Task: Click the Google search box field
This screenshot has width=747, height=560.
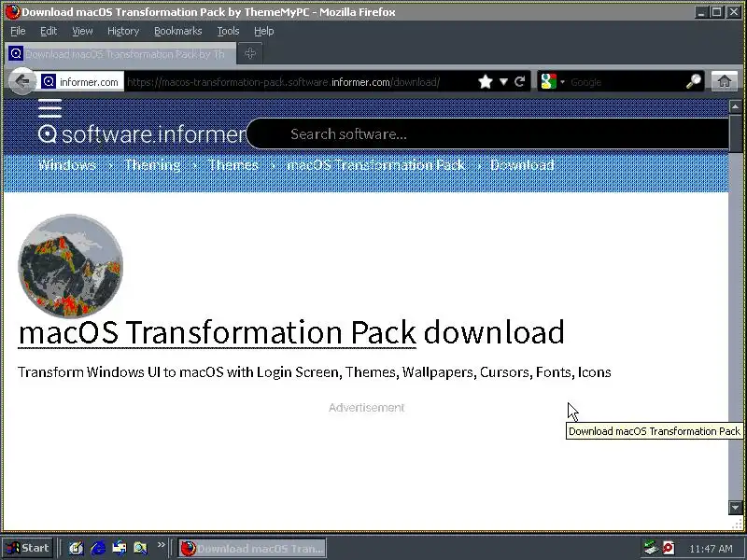Action: pos(625,82)
